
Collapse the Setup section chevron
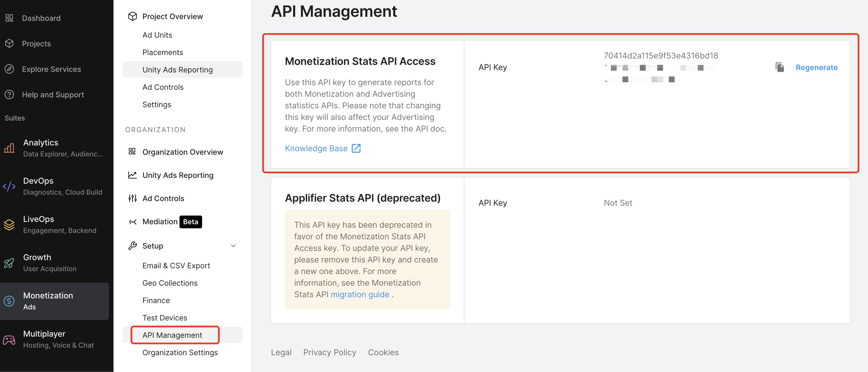pos(233,246)
